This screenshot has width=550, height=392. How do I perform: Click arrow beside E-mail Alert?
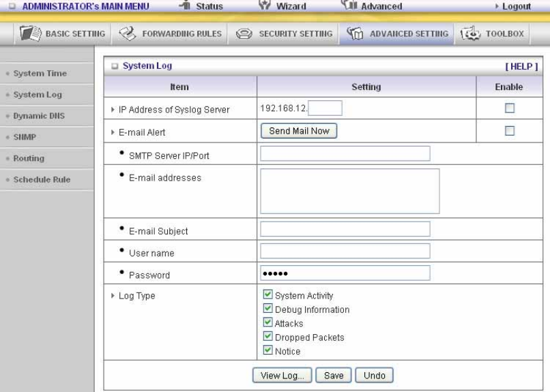click(x=113, y=132)
